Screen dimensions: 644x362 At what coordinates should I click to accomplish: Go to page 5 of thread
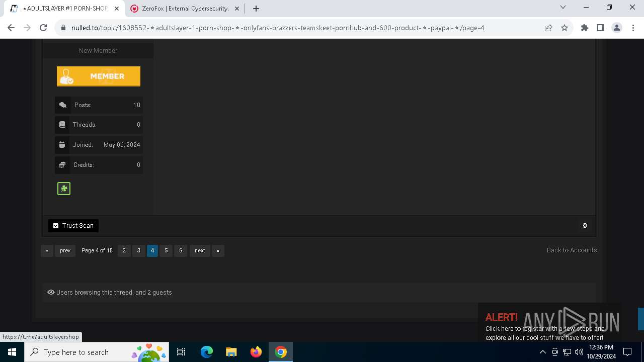(166, 250)
